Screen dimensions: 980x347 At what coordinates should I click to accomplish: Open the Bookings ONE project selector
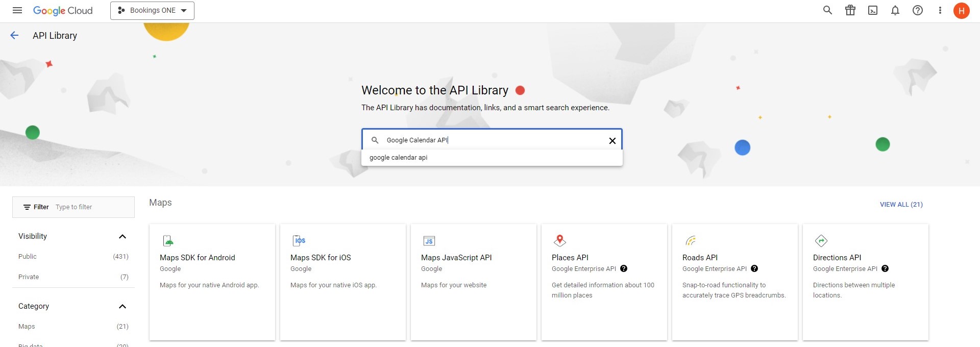(152, 11)
